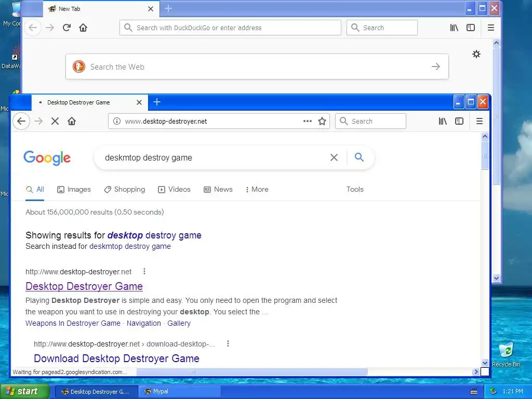The image size is (532, 399).
Task: Switch to Shopping results
Action: click(125, 189)
